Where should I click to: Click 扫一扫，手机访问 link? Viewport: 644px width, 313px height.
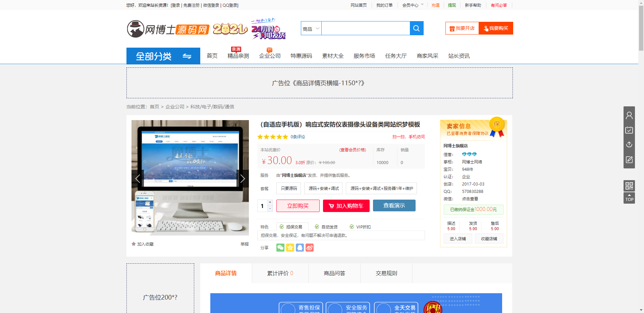[x=409, y=137]
